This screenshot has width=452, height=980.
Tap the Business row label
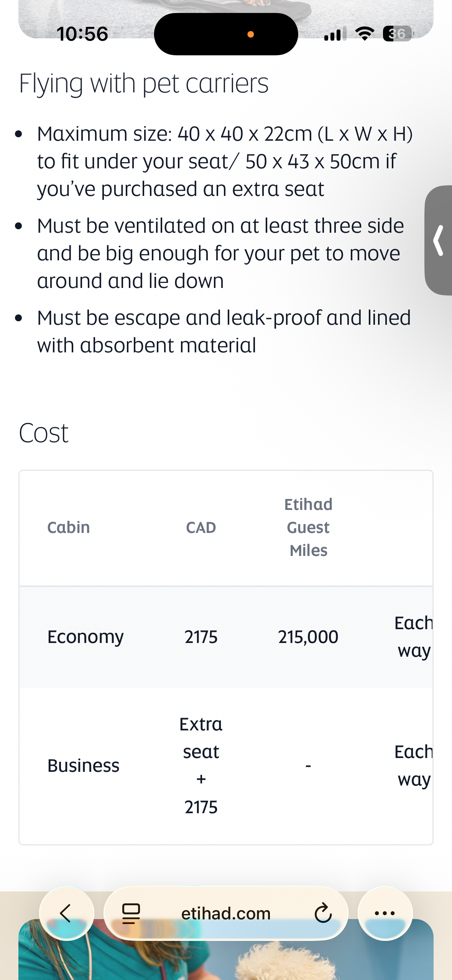83,766
